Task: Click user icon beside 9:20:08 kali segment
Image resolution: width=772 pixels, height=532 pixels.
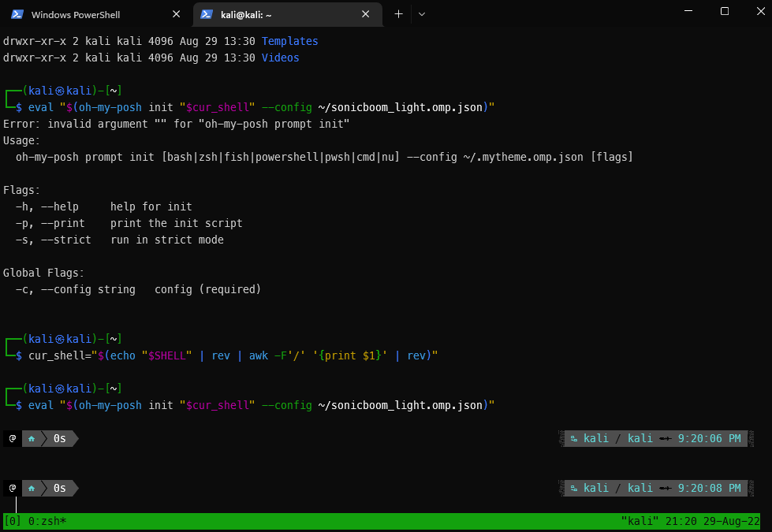Action: pos(573,488)
